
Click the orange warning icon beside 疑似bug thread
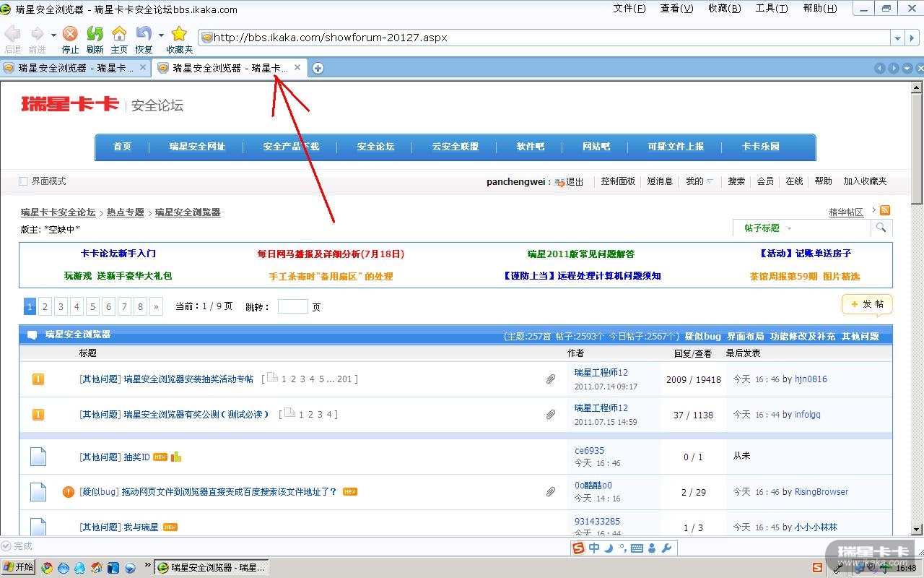click(69, 492)
